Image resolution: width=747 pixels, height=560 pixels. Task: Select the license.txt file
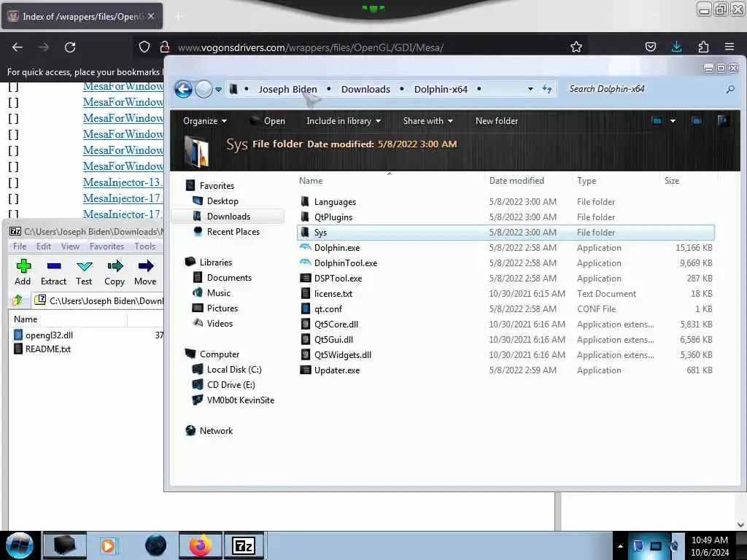[x=333, y=294]
